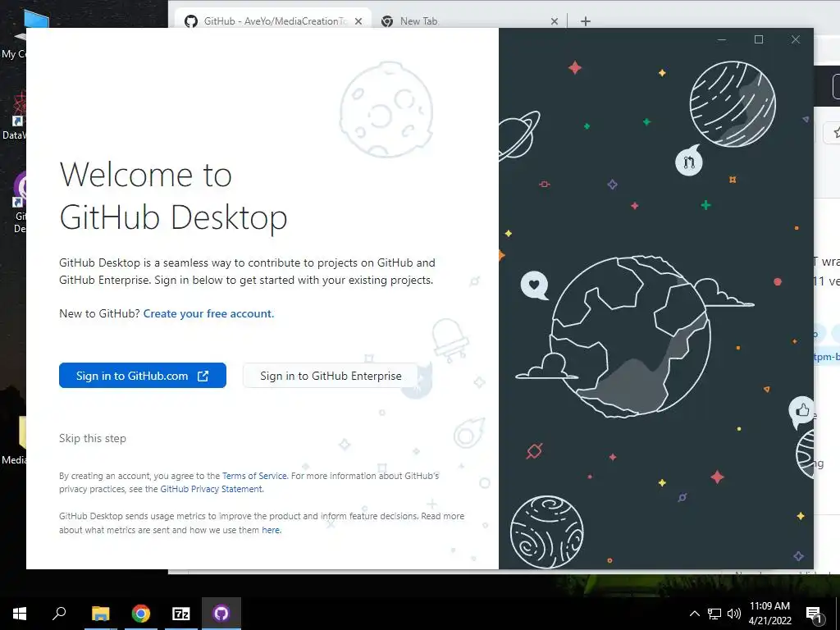The height and width of the screenshot is (630, 840).
Task: Select GitHub Desktop taskbar icon
Action: [x=221, y=614]
